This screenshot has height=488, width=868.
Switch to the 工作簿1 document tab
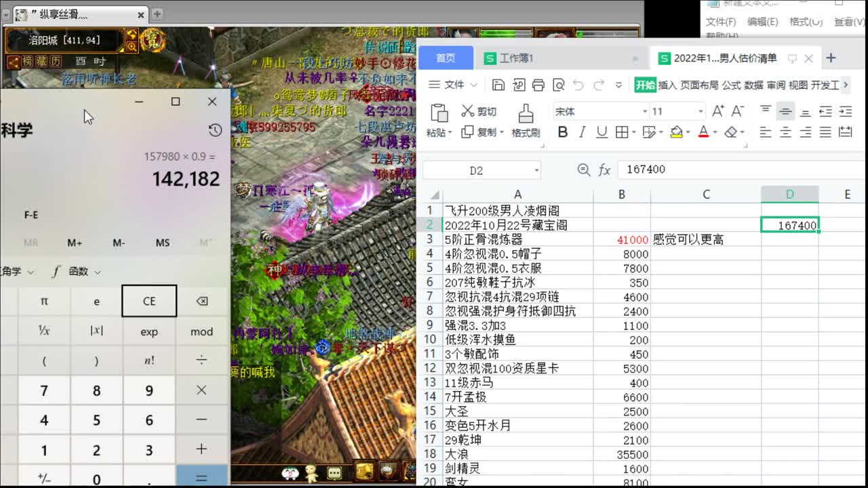(x=560, y=58)
